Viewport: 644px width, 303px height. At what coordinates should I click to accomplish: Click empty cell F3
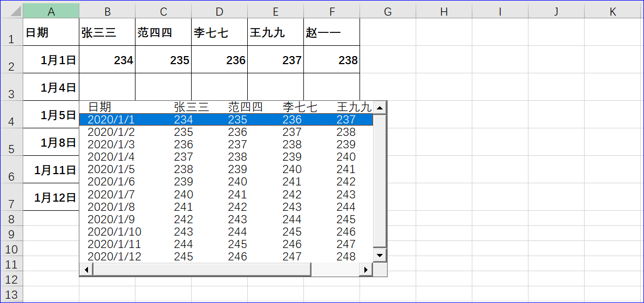click(332, 87)
